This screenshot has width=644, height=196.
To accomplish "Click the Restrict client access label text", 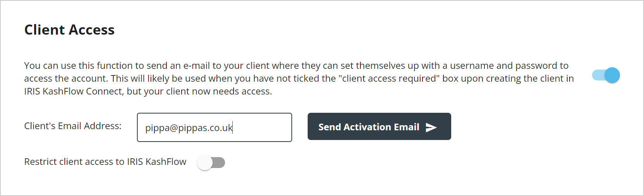I will pyautogui.click(x=105, y=162).
